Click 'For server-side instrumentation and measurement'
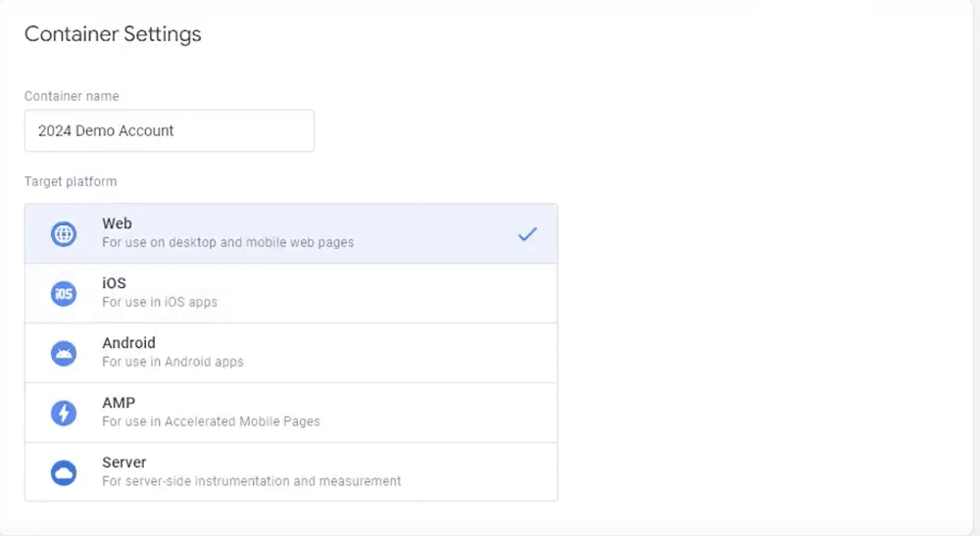This screenshot has width=980, height=536. [252, 481]
